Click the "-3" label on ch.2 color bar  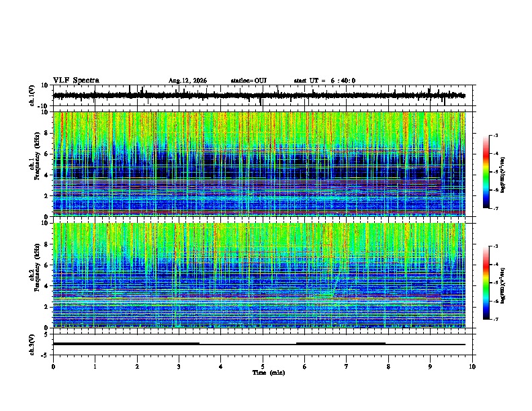496,246
